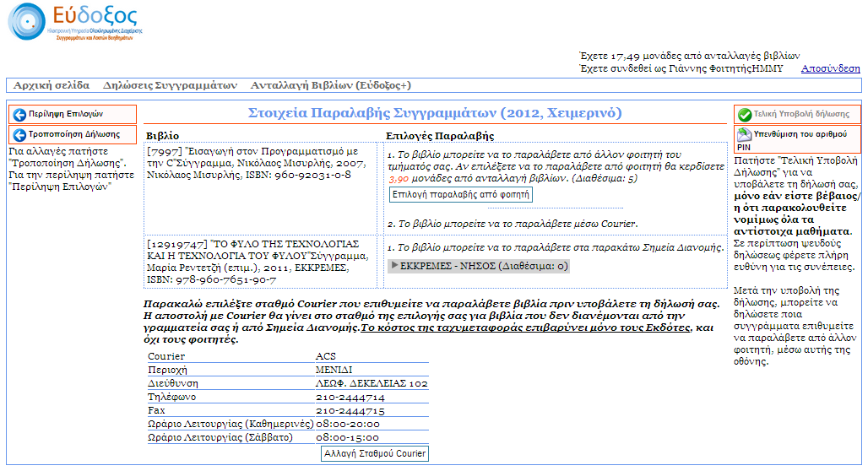Click Βιβλίο column header
Viewport: 868px width, 471px height.
162,136
